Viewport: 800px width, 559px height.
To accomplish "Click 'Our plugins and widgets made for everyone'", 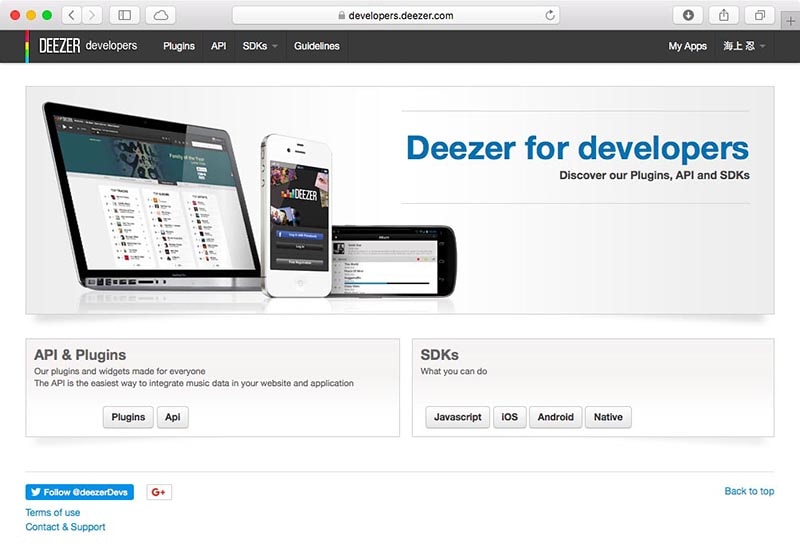I will (120, 371).
